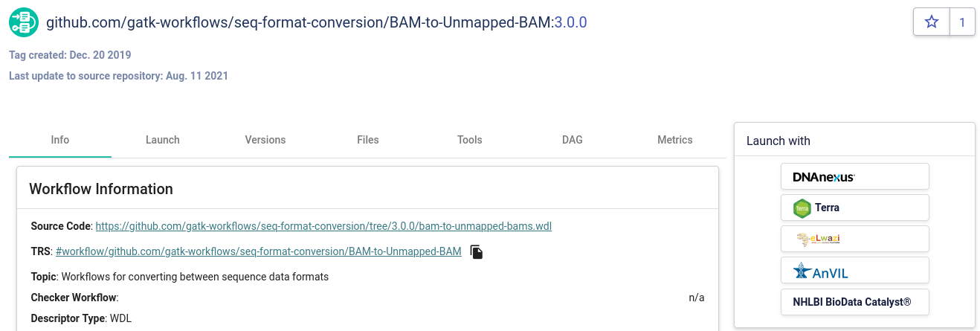The width and height of the screenshot is (980, 331).
Task: Open the GitHub source code link
Action: point(323,226)
